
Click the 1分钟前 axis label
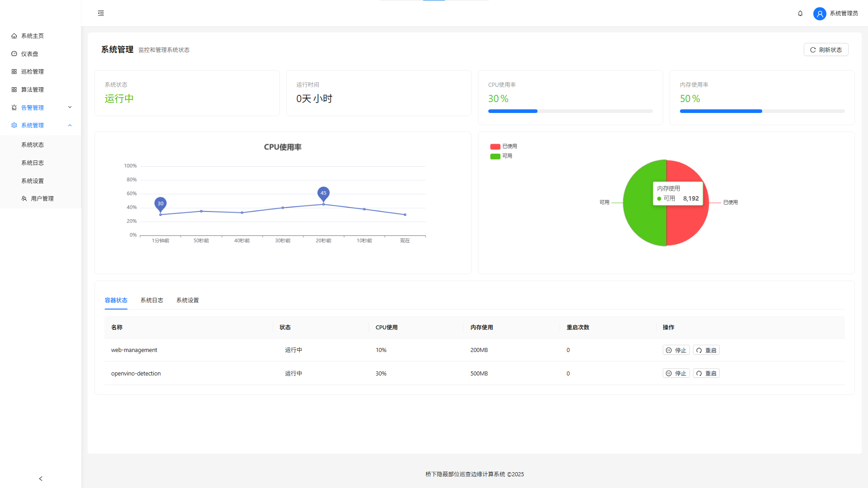(x=160, y=241)
